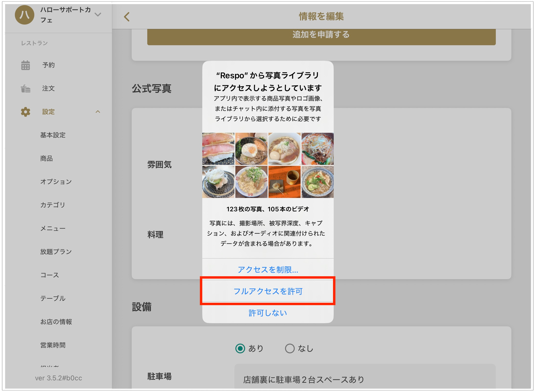Select the なし radio button
This screenshot has width=535, height=392.
pos(290,348)
